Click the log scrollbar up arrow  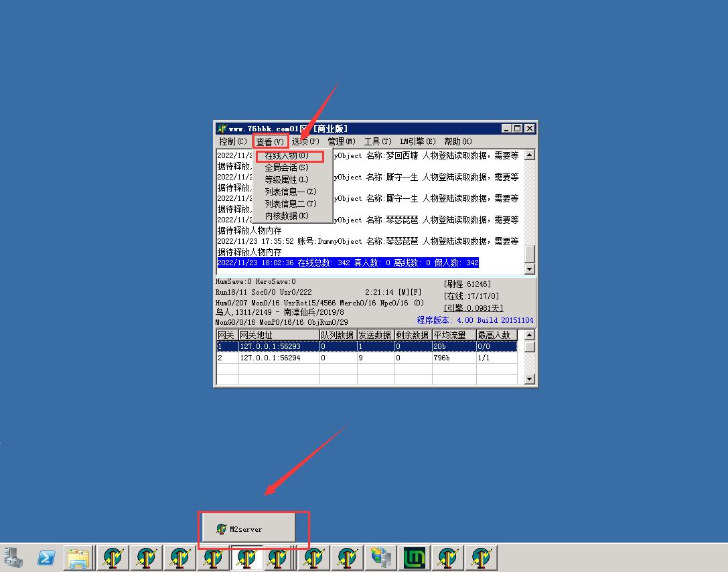pyautogui.click(x=529, y=155)
